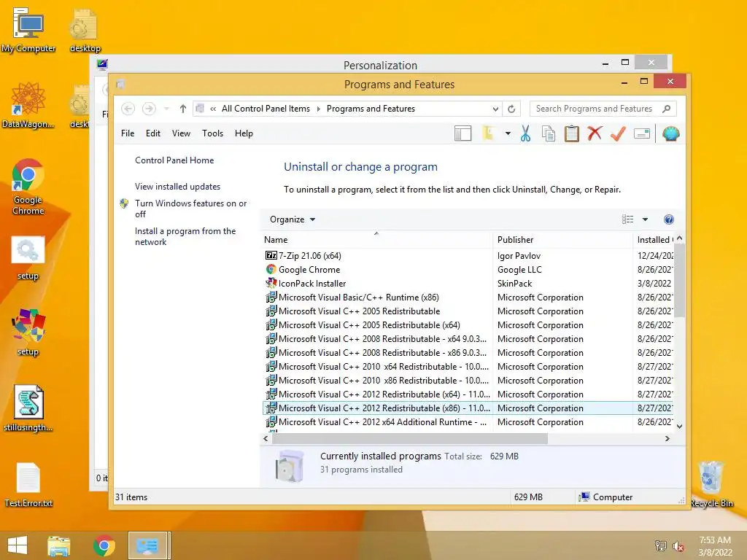Select IconPack Installer entry

click(x=312, y=284)
